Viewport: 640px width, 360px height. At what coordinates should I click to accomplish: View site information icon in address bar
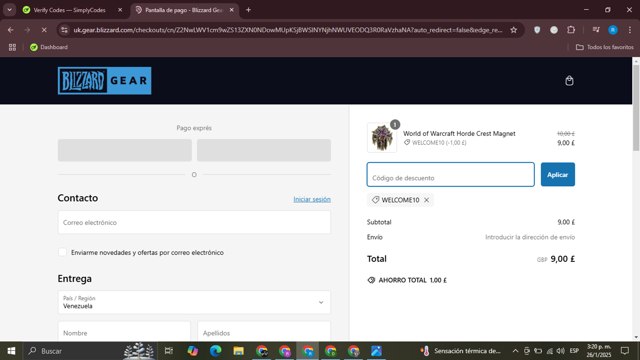pos(64,30)
